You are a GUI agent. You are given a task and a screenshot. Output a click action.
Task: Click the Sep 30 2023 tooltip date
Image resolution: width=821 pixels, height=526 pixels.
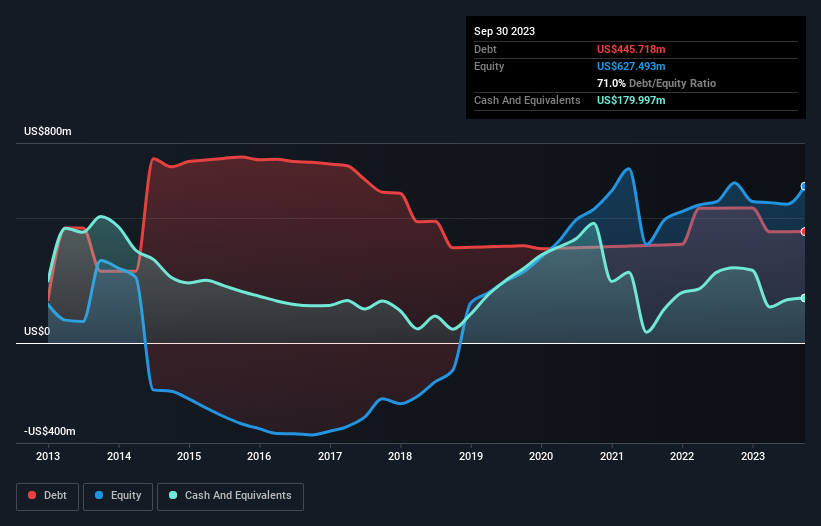(504, 31)
